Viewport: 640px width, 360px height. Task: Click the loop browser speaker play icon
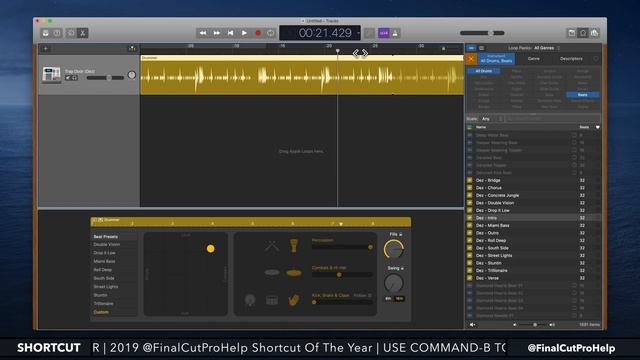[472, 325]
